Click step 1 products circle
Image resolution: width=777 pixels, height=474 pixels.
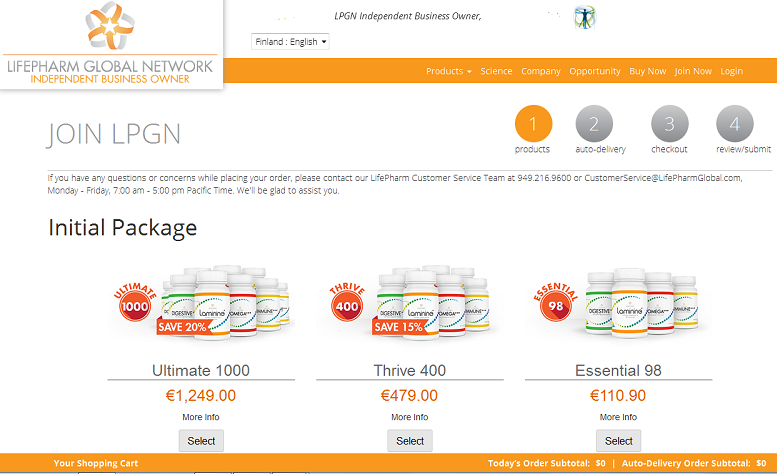(533, 123)
